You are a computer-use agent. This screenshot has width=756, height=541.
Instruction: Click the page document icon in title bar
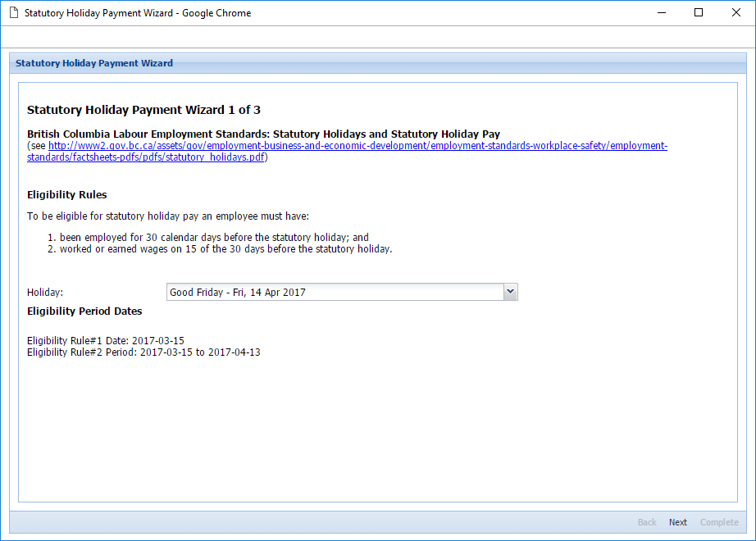point(13,13)
